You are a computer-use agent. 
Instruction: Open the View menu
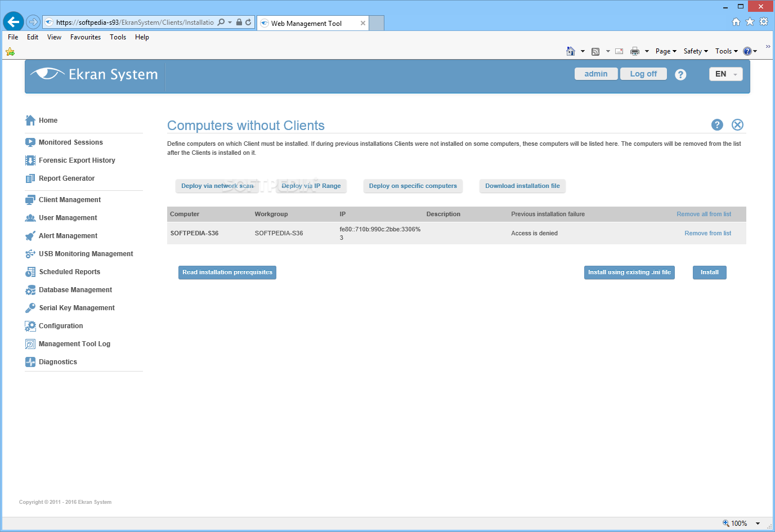54,37
